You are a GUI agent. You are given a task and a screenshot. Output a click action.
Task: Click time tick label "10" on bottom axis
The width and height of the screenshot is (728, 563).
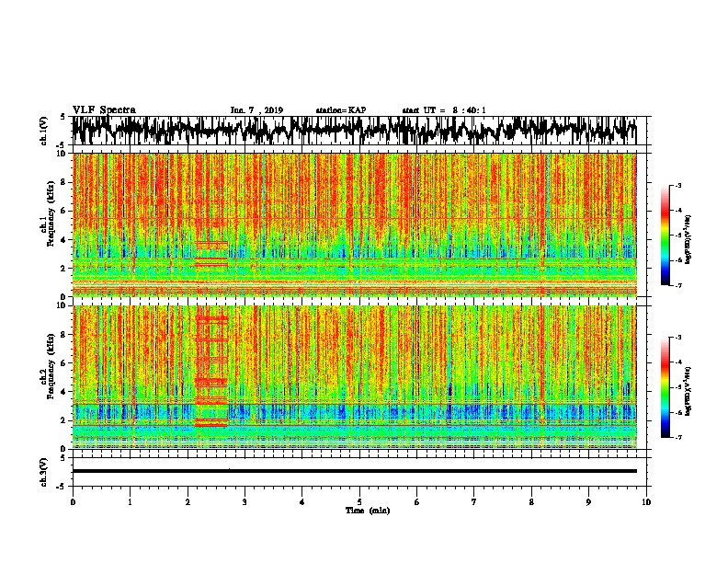coord(646,502)
